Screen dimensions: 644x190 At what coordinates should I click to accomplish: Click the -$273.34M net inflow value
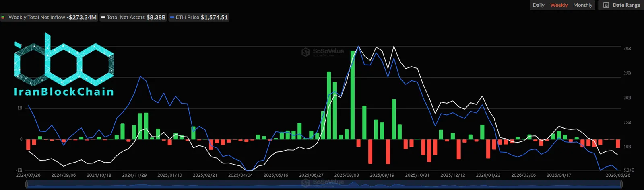click(x=82, y=17)
